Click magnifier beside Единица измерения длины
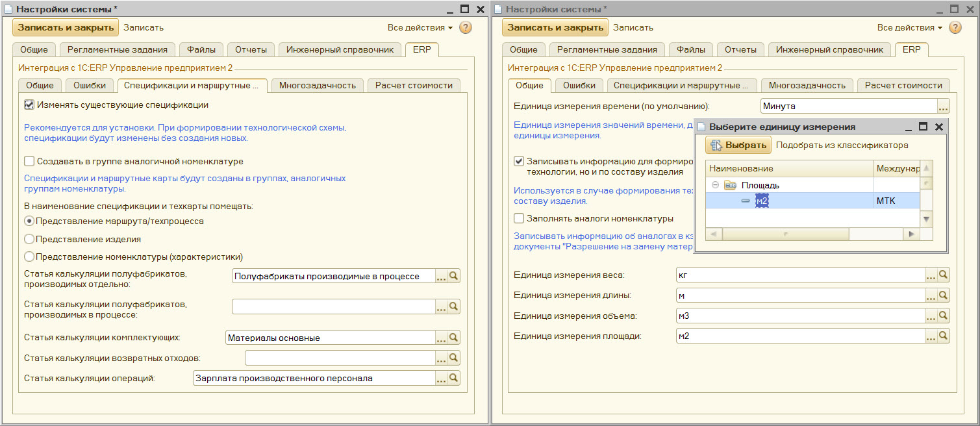The width and height of the screenshot is (980, 426). [x=944, y=295]
